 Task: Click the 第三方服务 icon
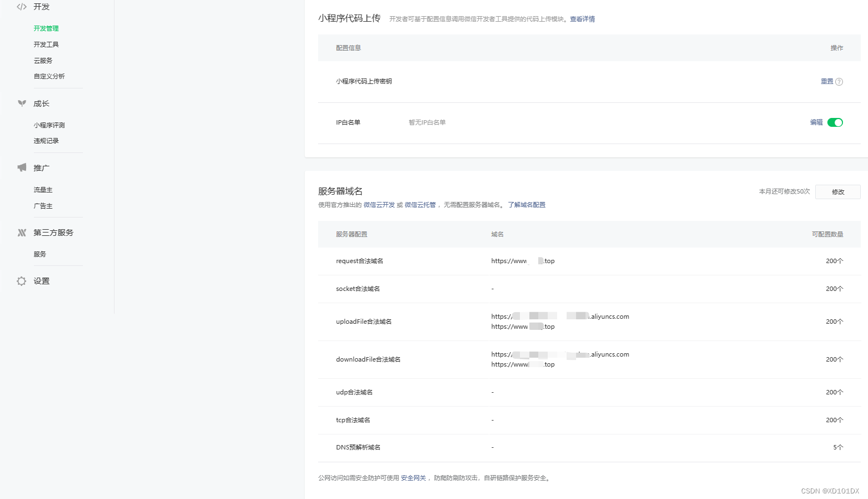22,233
